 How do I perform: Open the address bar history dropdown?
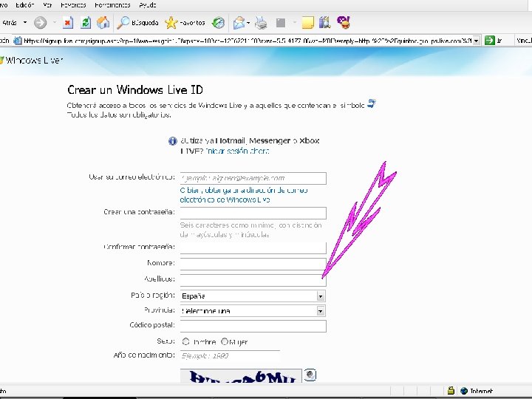pyautogui.click(x=477, y=41)
